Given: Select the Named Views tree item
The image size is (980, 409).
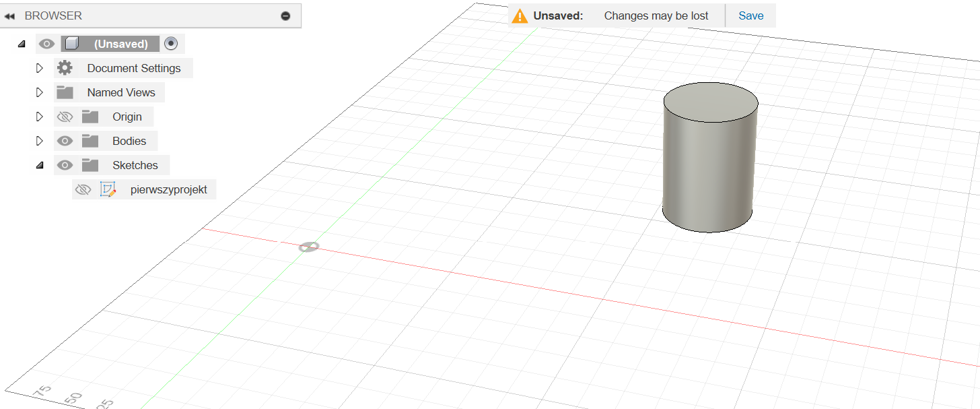Looking at the screenshot, I should pos(121,92).
